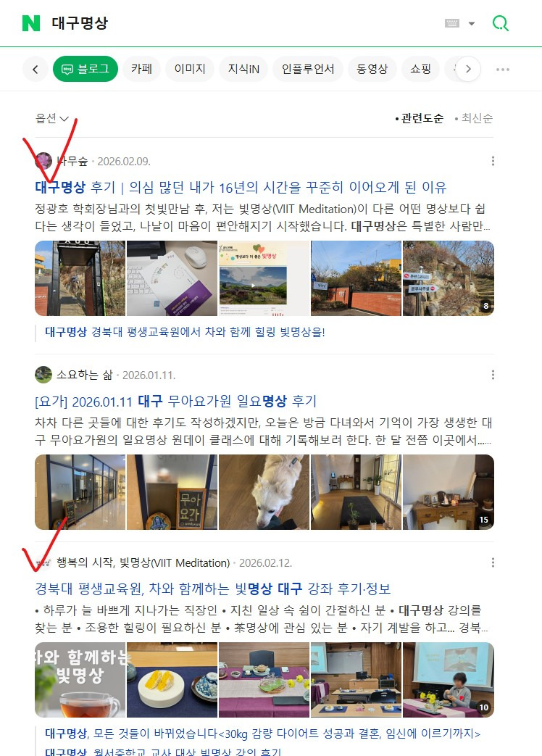The image size is (542, 756).
Task: Show earlier tabs with the left chevron
Action: [36, 69]
